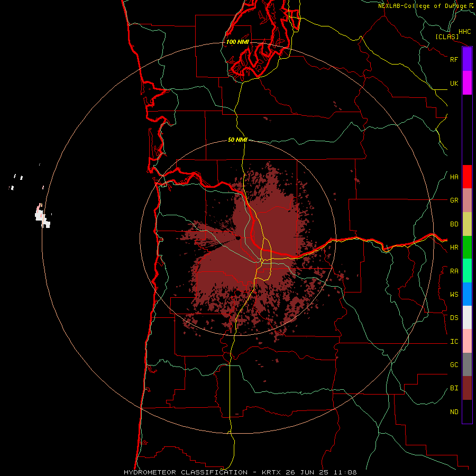
Task: Click the HR legend label
Action: click(x=454, y=248)
